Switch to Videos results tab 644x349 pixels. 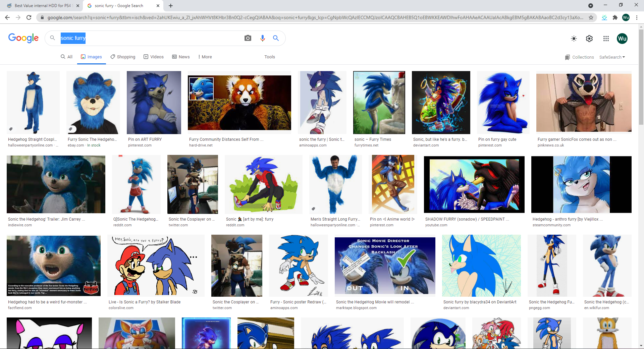point(154,57)
